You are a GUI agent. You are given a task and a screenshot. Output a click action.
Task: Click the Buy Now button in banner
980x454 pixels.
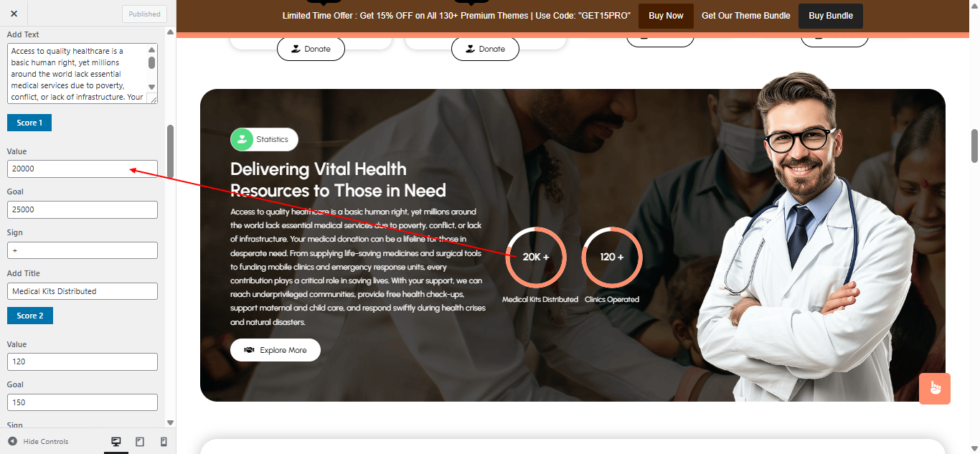click(x=666, y=16)
